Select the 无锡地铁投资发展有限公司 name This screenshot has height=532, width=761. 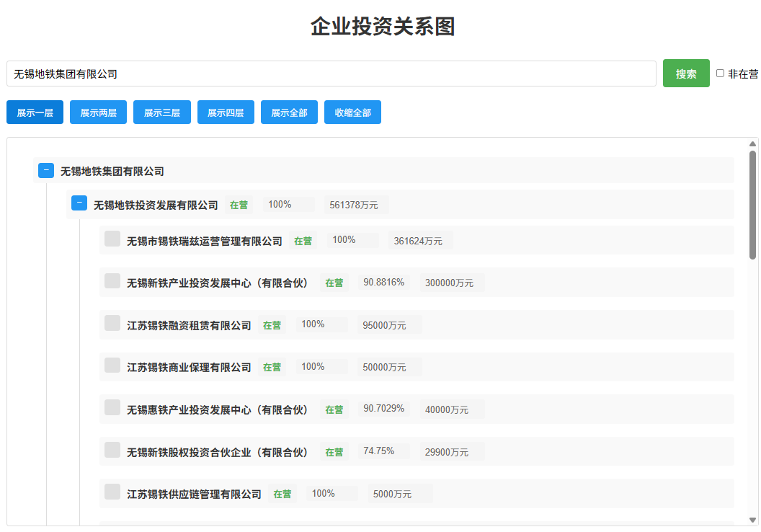tap(156, 205)
